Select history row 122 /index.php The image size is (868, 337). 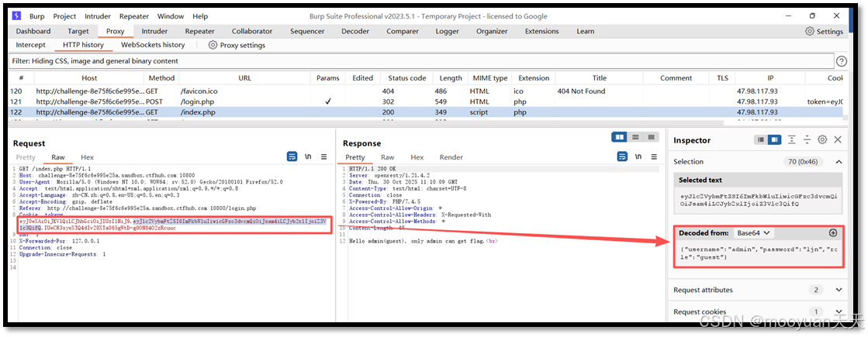coord(426,112)
